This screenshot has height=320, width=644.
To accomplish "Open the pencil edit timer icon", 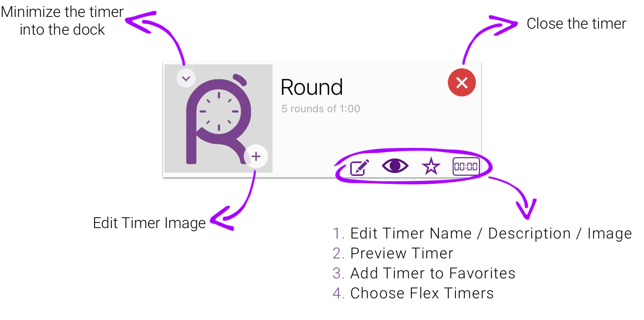I will [360, 167].
